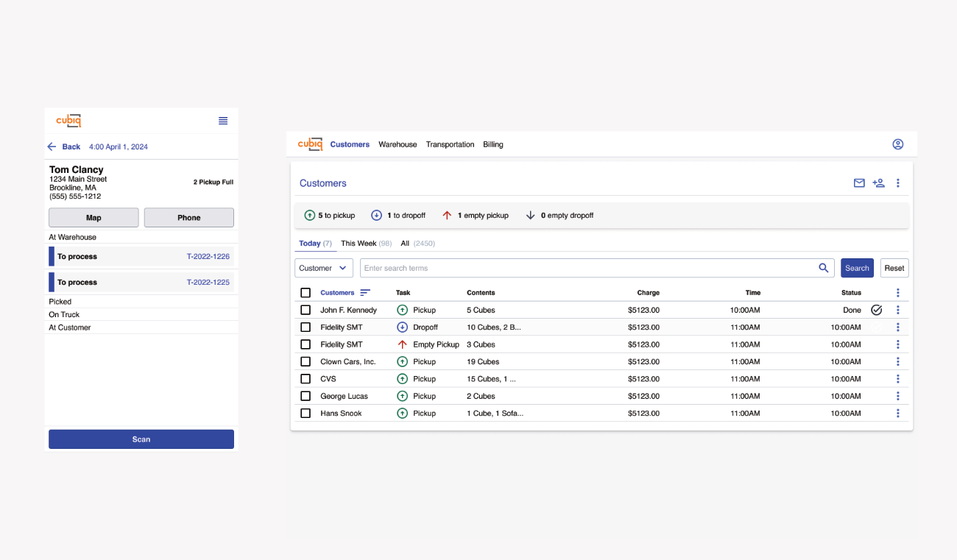Open the table header column options menu
This screenshot has width=957, height=560.
click(x=898, y=293)
